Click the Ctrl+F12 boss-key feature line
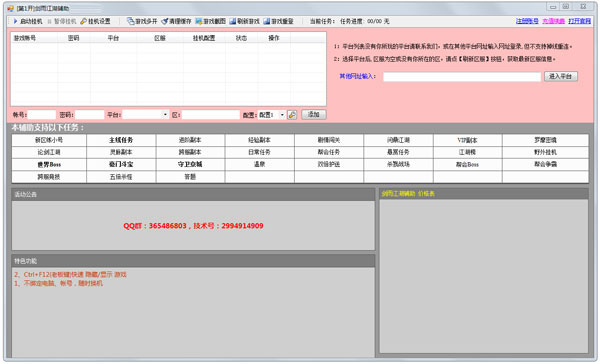The width and height of the screenshot is (600, 364). 70,274
